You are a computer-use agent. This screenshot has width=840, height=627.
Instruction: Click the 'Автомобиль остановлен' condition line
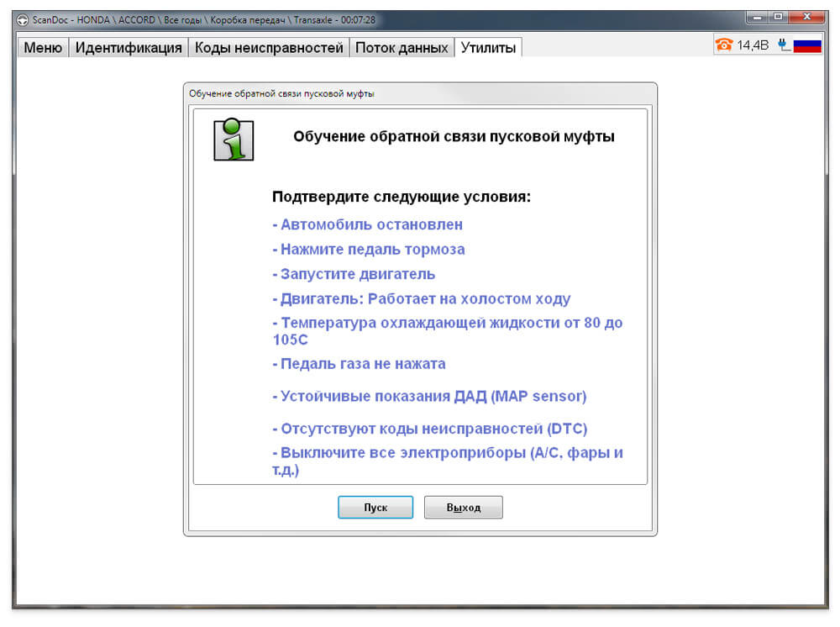point(368,224)
